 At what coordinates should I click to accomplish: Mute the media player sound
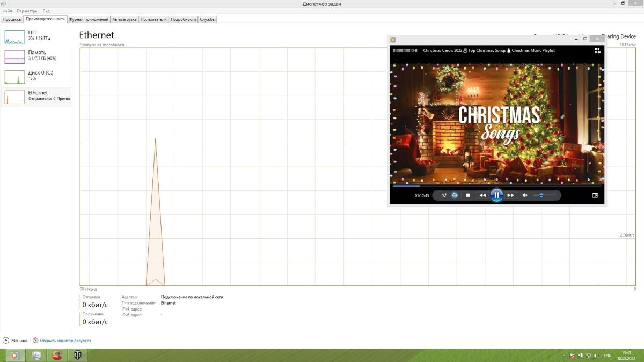(x=525, y=195)
